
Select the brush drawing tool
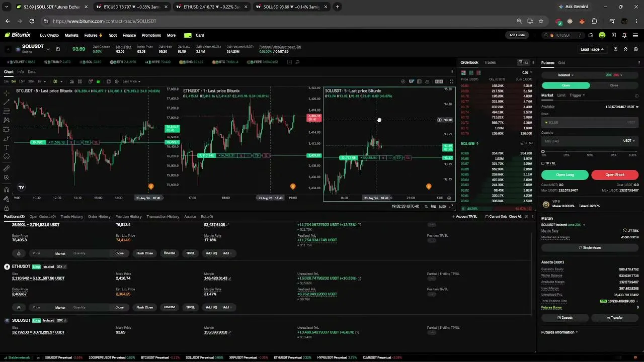[7, 138]
